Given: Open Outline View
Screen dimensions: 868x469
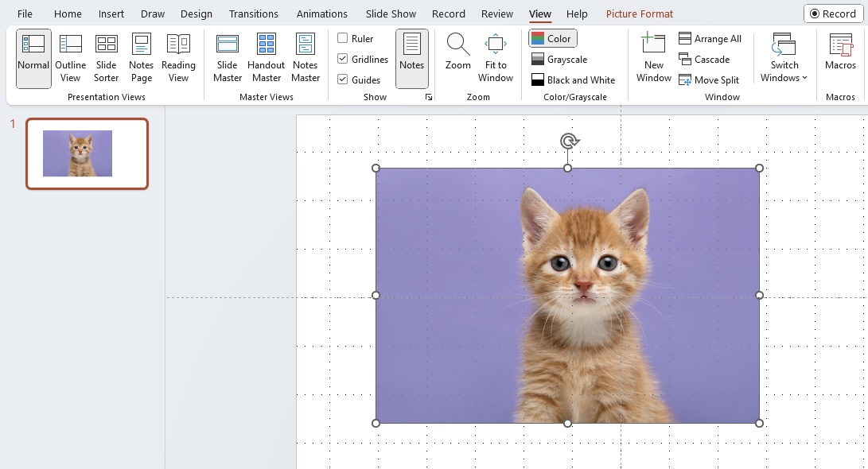Looking at the screenshot, I should click(x=70, y=59).
